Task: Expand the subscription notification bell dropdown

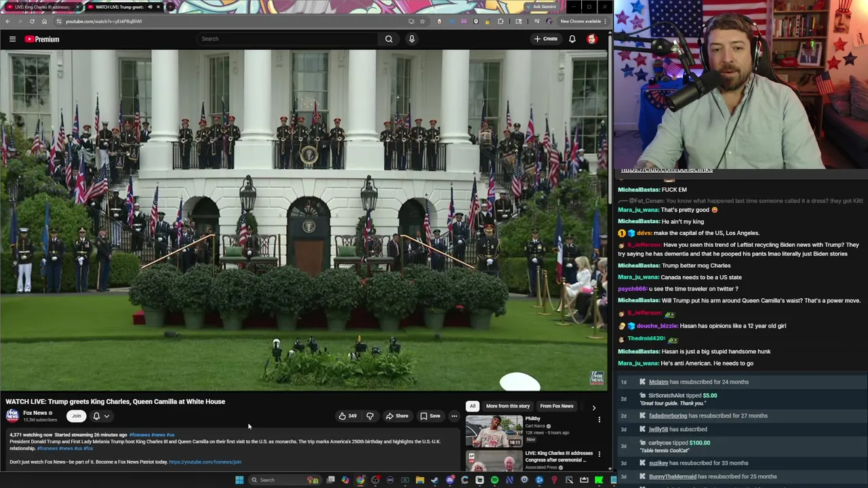Action: [101, 416]
